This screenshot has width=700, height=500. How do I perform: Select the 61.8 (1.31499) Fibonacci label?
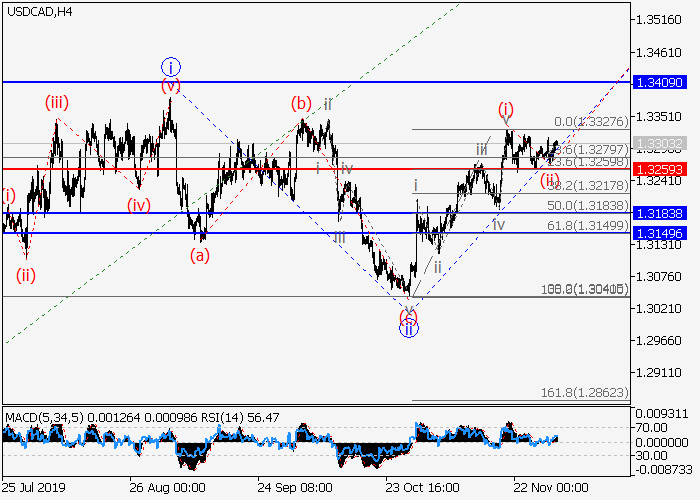coord(591,226)
